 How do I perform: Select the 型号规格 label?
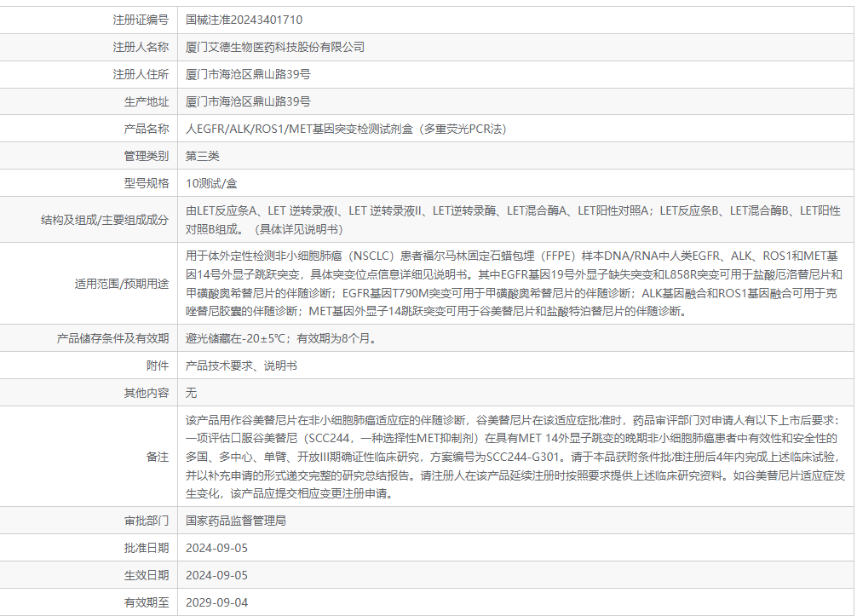pyautogui.click(x=146, y=184)
